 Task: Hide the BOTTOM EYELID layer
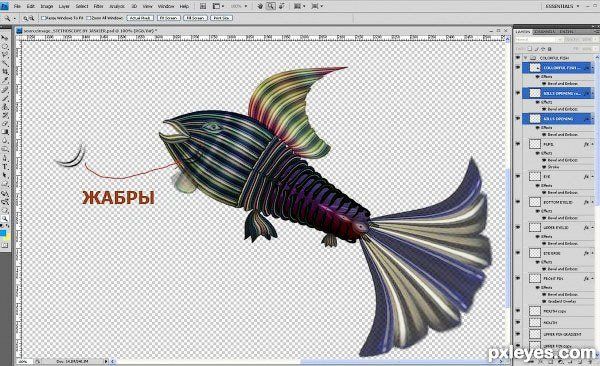tap(518, 202)
